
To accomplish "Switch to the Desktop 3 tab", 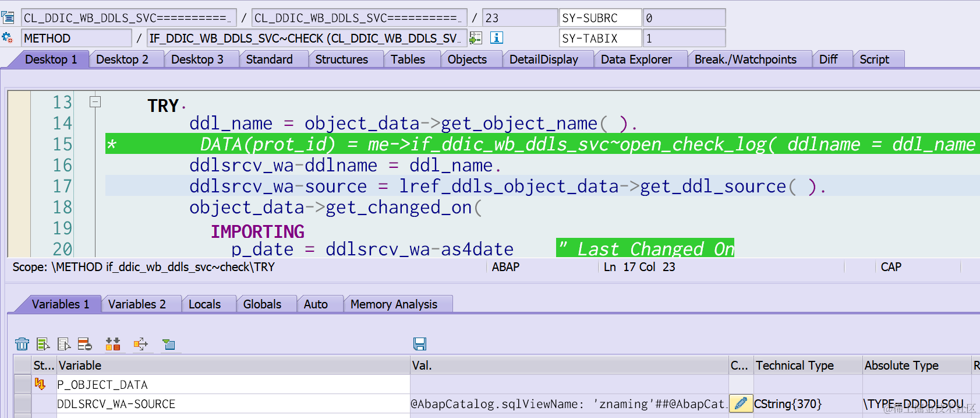I will 197,59.
